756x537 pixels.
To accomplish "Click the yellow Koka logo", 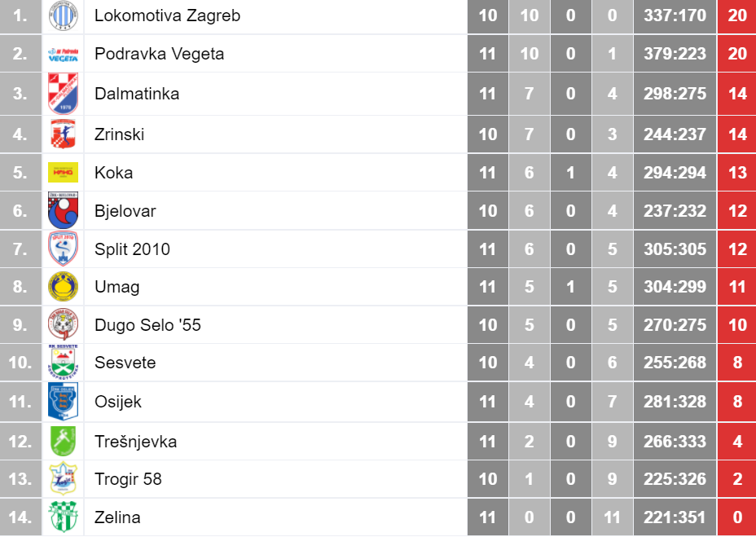I will coord(64,173).
